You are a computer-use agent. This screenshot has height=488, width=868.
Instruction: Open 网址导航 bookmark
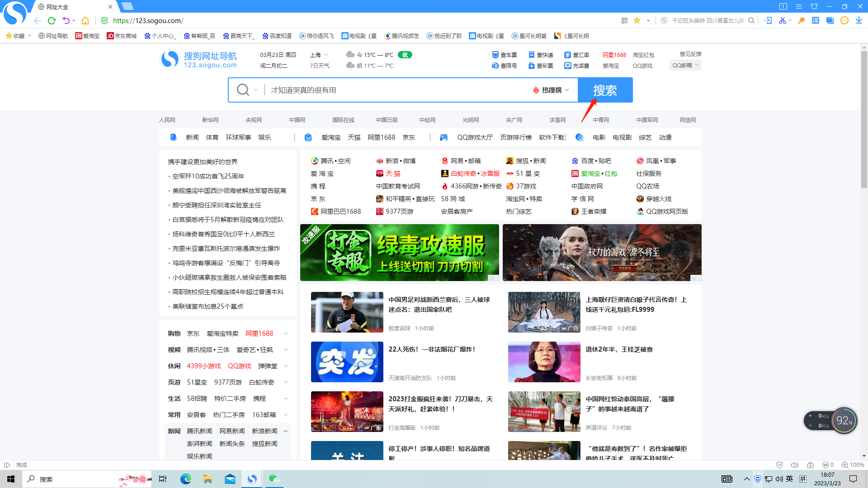53,36
